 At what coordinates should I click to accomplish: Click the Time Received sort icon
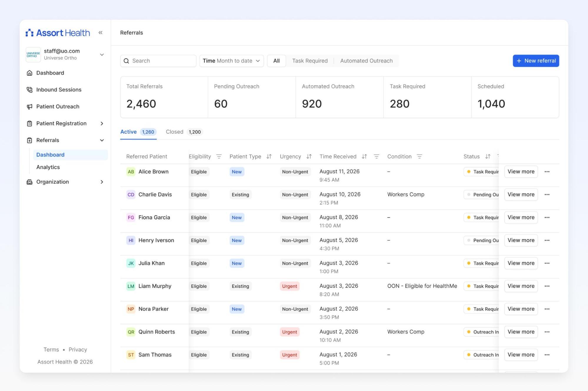(x=364, y=157)
